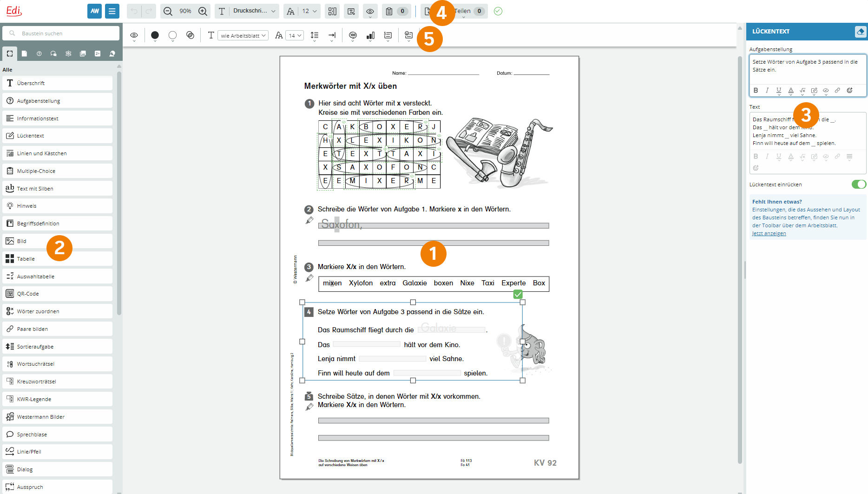Zoom out with the magnifier minus icon
Image resolution: width=868 pixels, height=494 pixels.
(x=168, y=11)
